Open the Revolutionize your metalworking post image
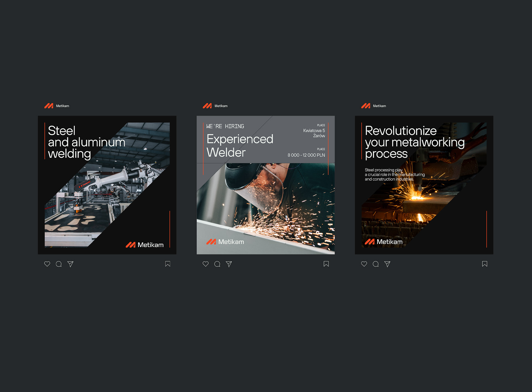 click(x=424, y=185)
